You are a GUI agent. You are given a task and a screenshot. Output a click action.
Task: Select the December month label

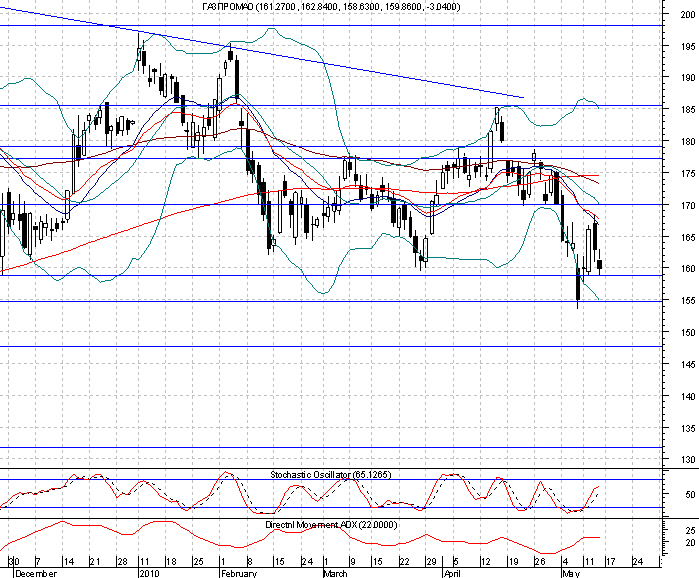[36, 573]
